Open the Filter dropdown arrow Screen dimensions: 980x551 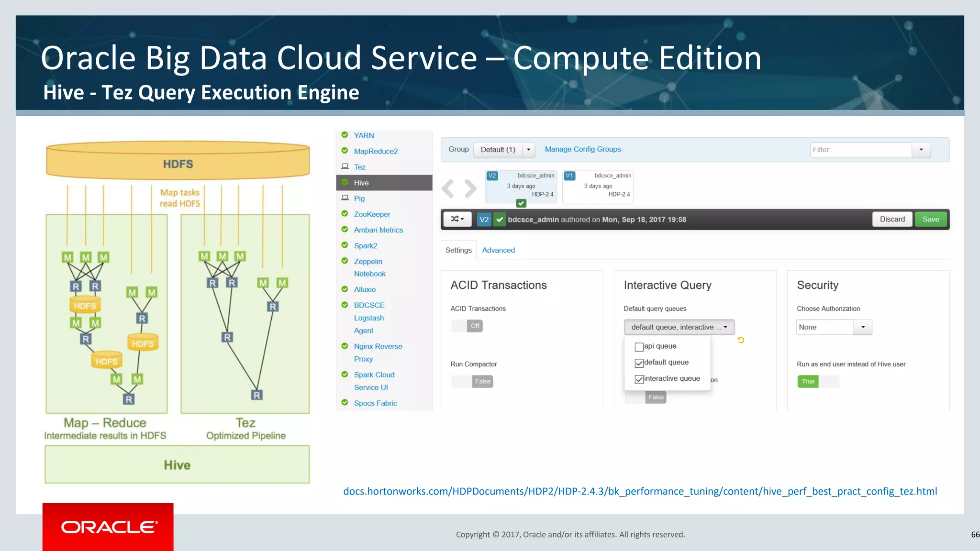coord(921,150)
